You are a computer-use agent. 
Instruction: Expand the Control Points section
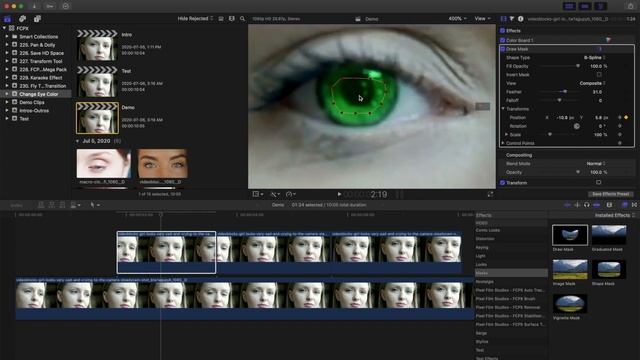[x=503, y=143]
